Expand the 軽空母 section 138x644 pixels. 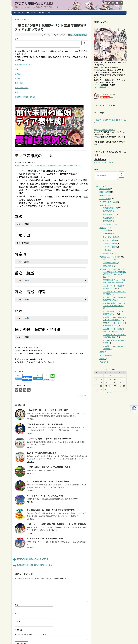coord(51,262)
